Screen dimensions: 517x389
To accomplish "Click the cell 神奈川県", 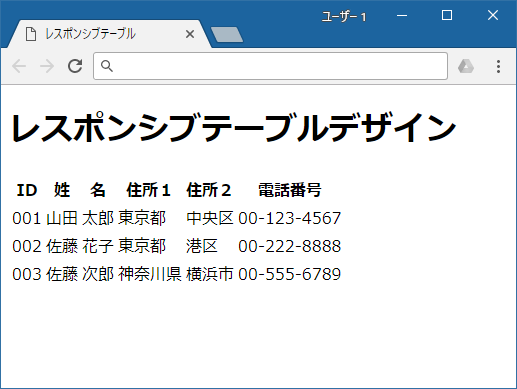I will pos(150,274).
